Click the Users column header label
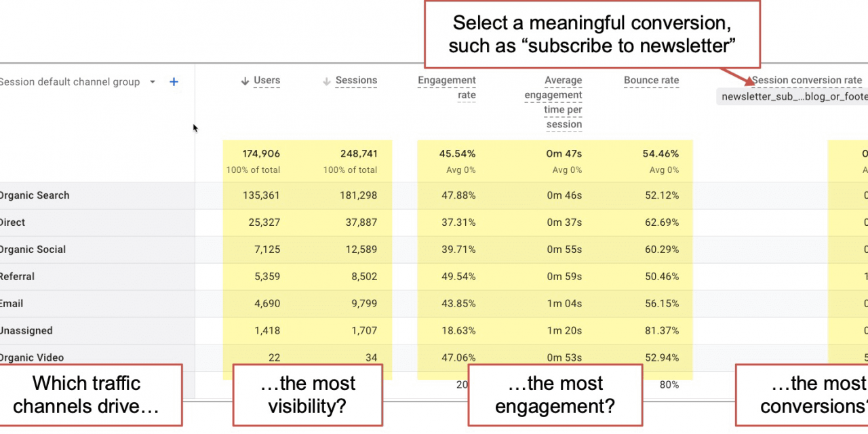The width and height of the screenshot is (868, 434). tap(266, 80)
